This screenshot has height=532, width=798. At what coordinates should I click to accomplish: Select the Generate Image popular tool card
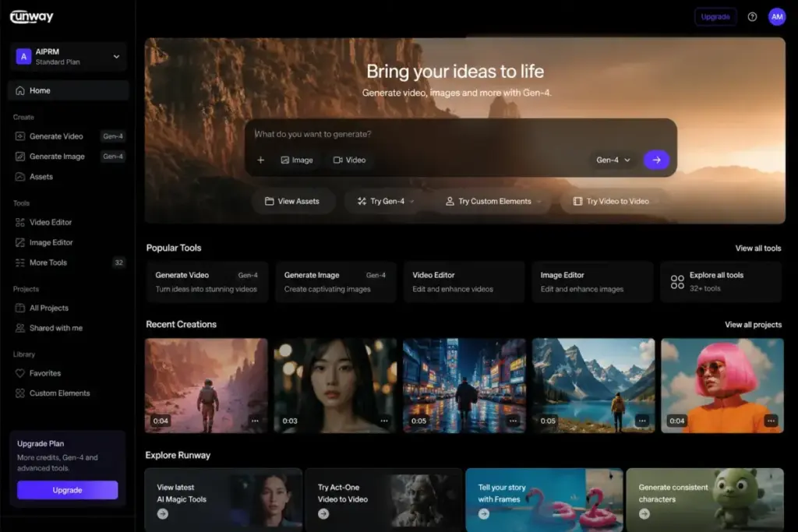[x=335, y=282]
